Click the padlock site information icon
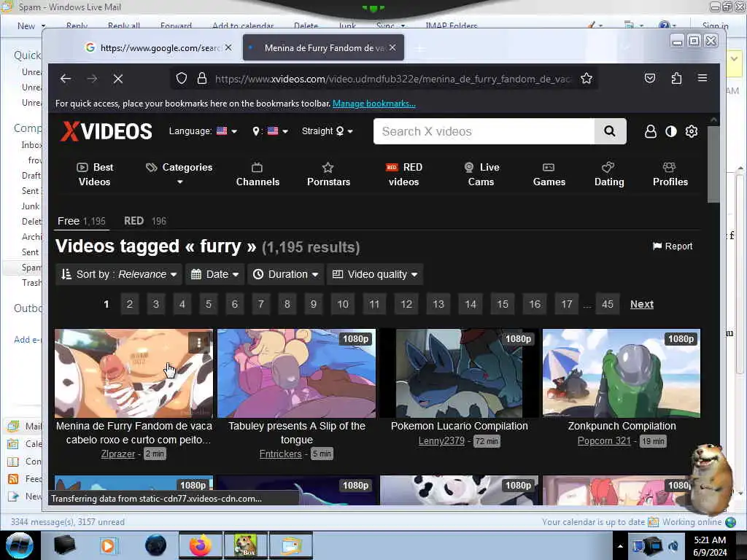Image resolution: width=747 pixels, height=560 pixels. (x=202, y=79)
